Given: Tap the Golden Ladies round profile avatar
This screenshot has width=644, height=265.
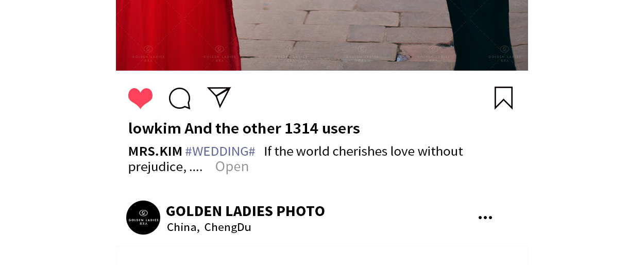Looking at the screenshot, I should tap(143, 218).
